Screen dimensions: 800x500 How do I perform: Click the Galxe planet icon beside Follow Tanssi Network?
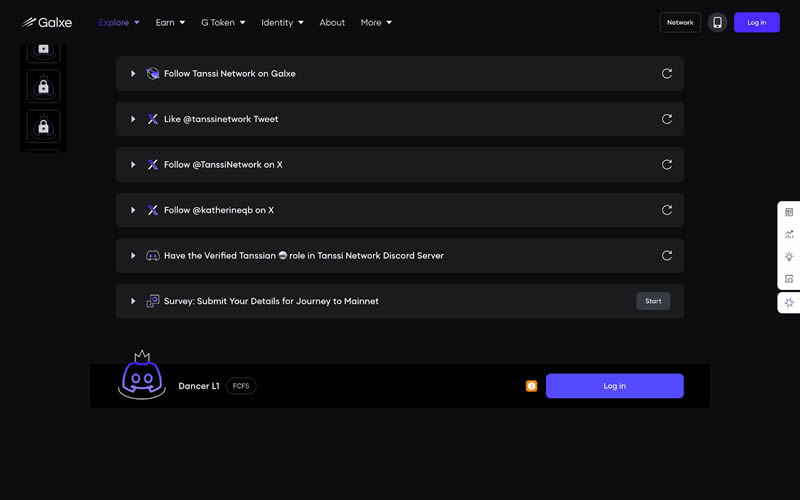point(153,73)
